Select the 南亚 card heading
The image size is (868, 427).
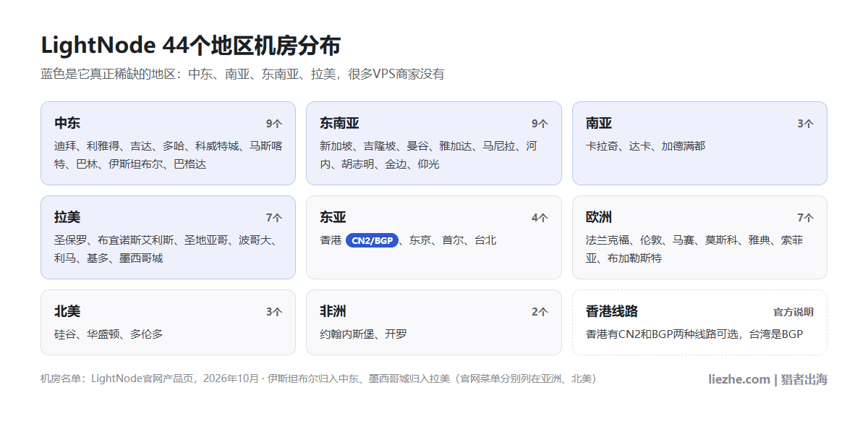599,124
